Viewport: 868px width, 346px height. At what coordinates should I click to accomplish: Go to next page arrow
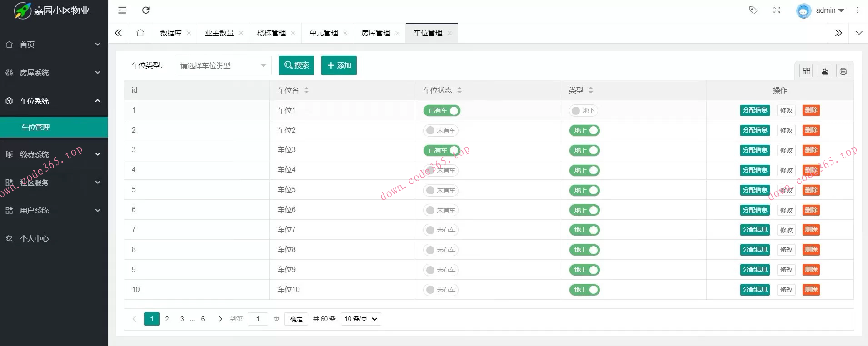220,319
